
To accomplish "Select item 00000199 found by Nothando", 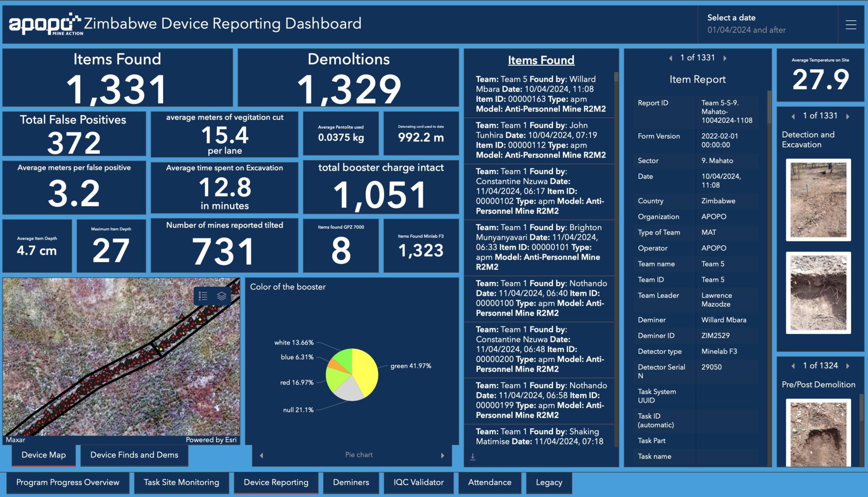I will tap(539, 400).
